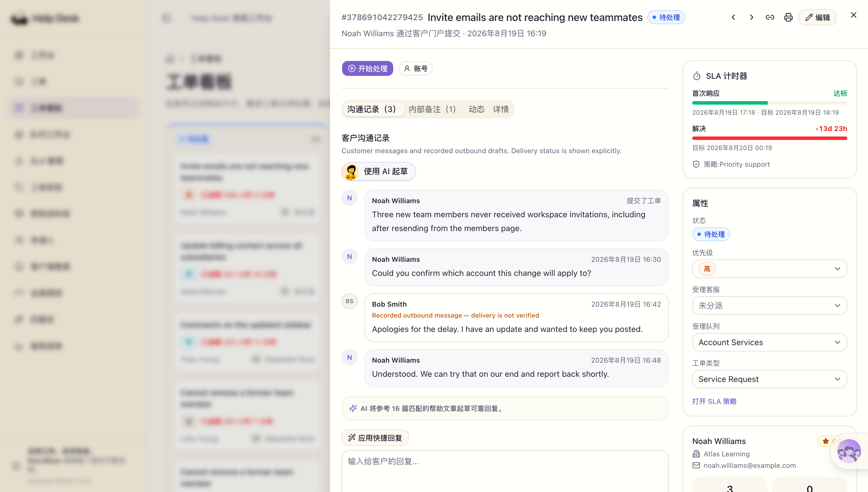
Task: Click the SLA 计时器 stopwatch icon
Action: (x=697, y=76)
